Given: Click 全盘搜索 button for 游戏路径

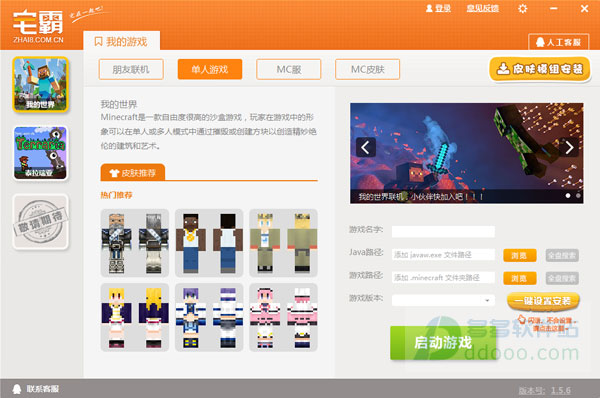Looking at the screenshot, I should (x=562, y=278).
